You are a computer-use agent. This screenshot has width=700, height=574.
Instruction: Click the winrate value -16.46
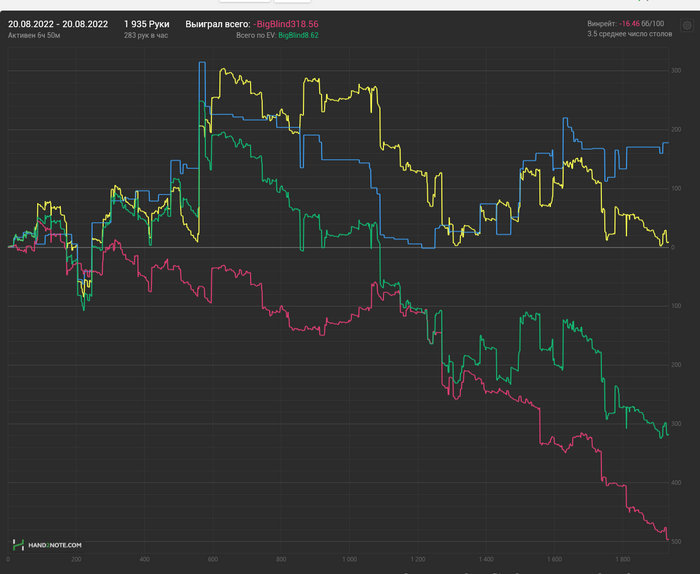coord(629,24)
